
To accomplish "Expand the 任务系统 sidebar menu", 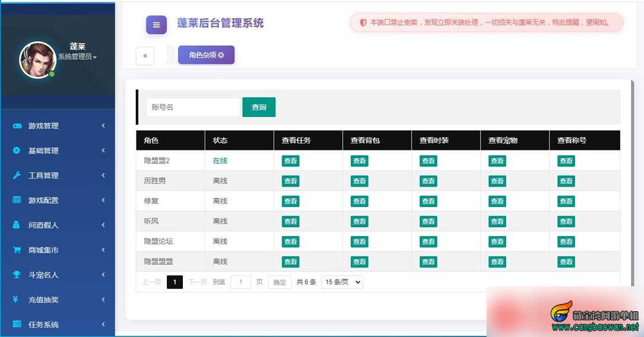I will (57, 324).
